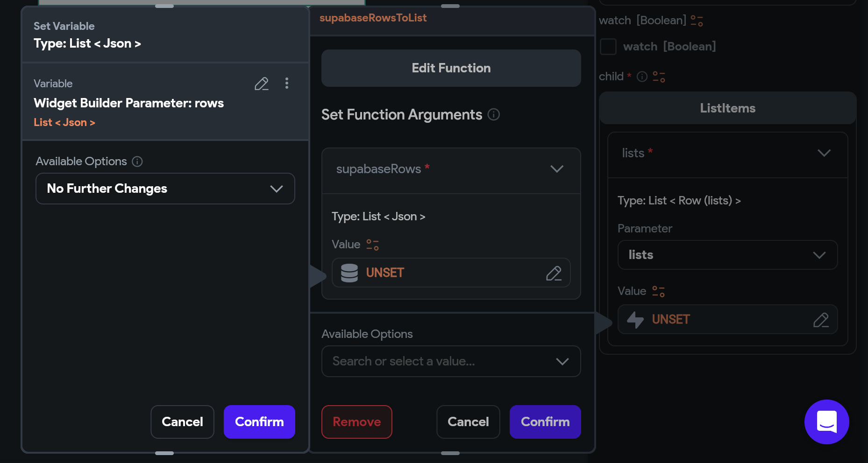Image resolution: width=868 pixels, height=463 pixels.
Task: Click the 'List < Json >' orange type label
Action: (64, 122)
